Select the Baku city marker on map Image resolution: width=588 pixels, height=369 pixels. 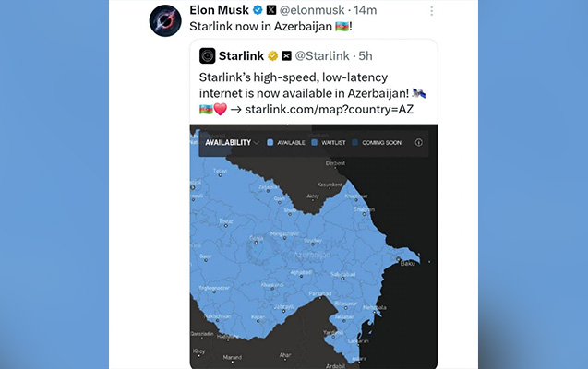[x=398, y=259]
